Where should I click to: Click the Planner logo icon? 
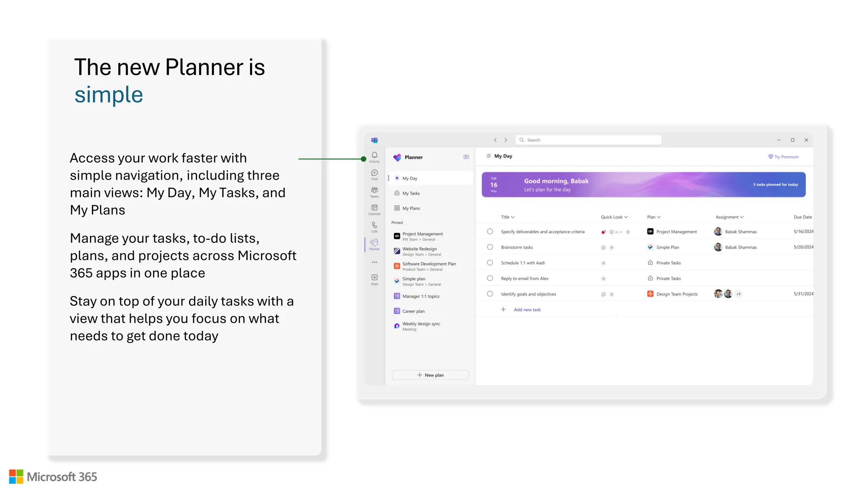[x=397, y=157]
